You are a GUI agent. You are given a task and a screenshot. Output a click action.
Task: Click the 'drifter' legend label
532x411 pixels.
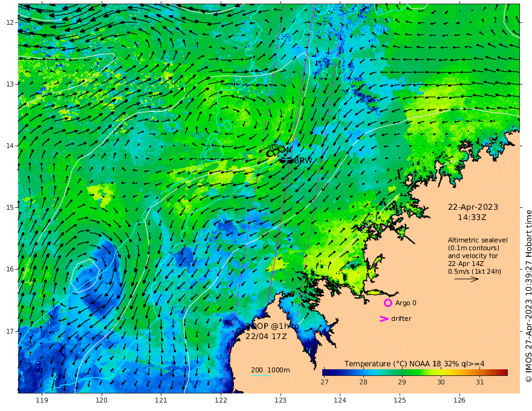[401, 319]
